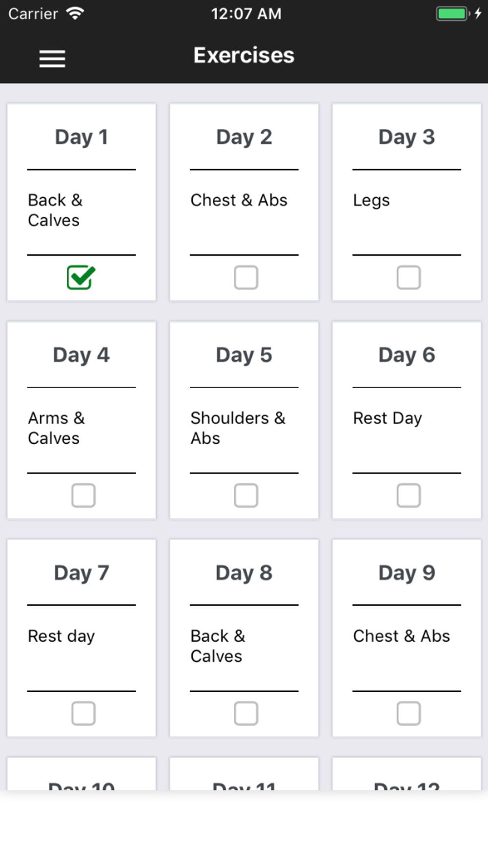This screenshot has height=868, width=488.
Task: Tick the Day 7 Rest day checkbox
Action: click(x=83, y=713)
